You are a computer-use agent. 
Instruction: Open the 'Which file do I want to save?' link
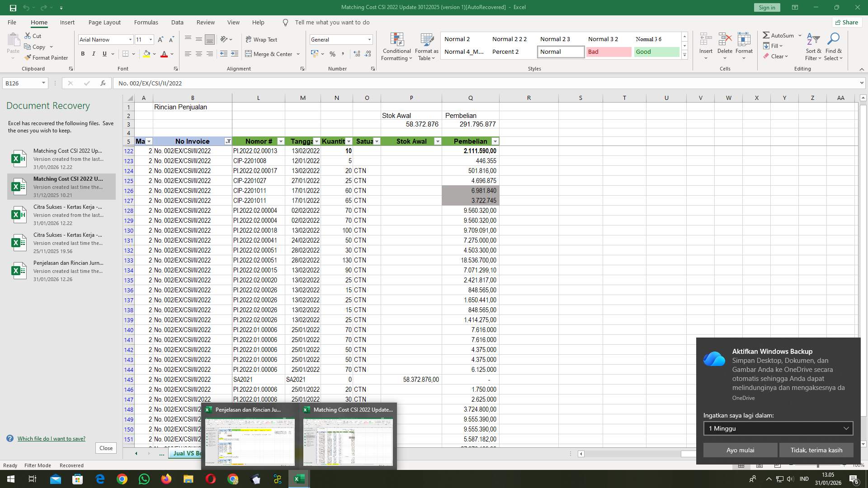tap(52, 438)
